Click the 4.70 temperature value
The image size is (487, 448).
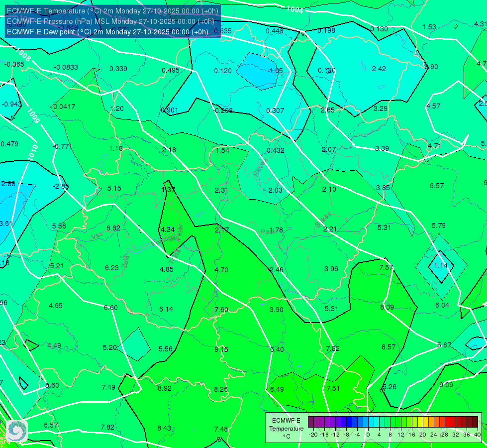[221, 270]
